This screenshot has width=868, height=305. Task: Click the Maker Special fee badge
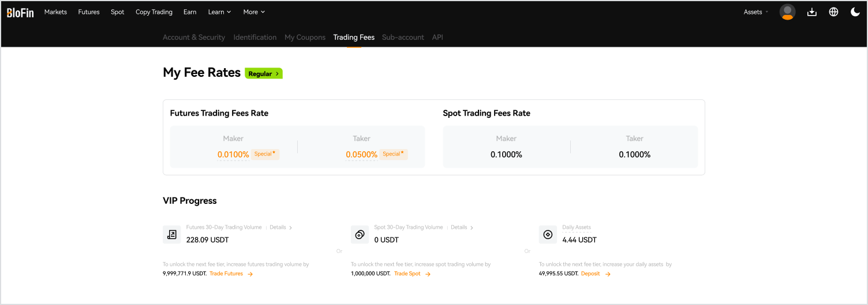point(265,154)
